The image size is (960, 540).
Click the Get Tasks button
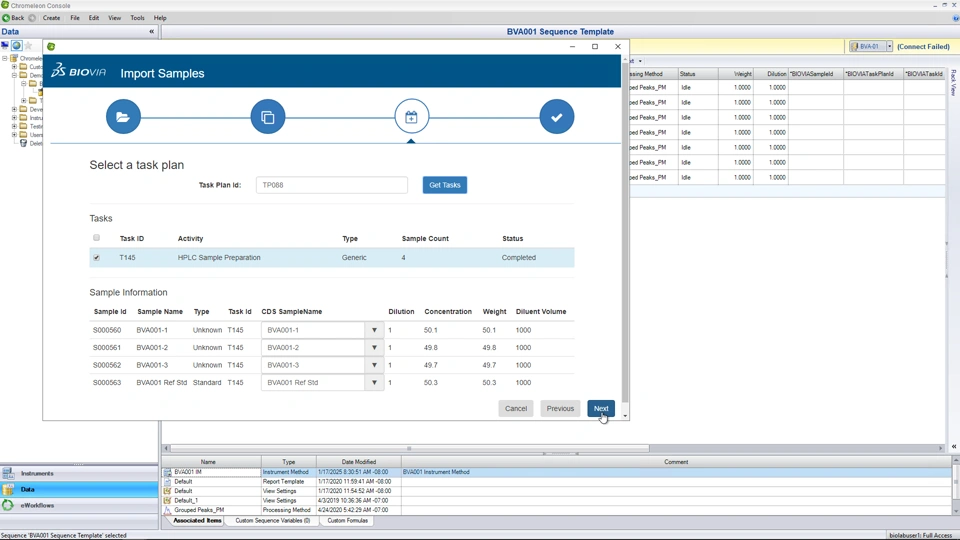(444, 185)
